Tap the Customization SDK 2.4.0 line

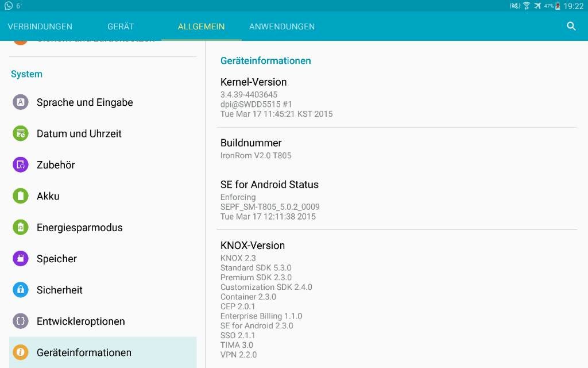tap(266, 287)
